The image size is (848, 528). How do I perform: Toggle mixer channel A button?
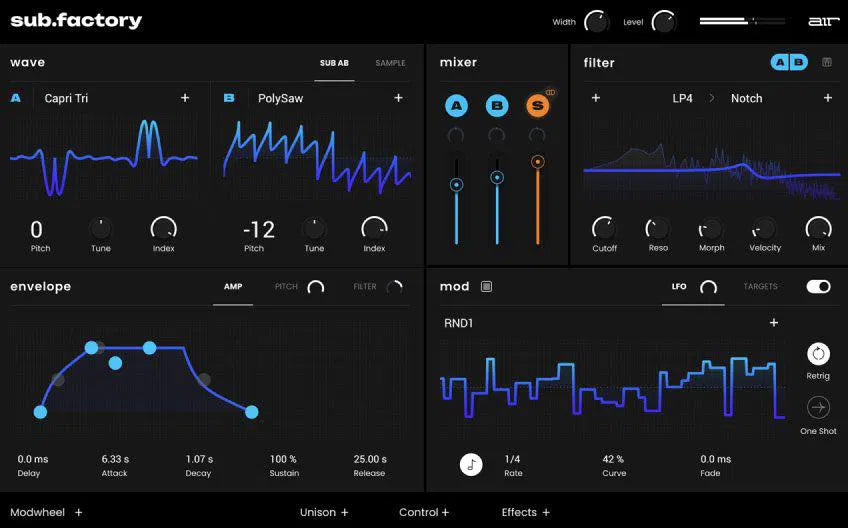(x=456, y=106)
